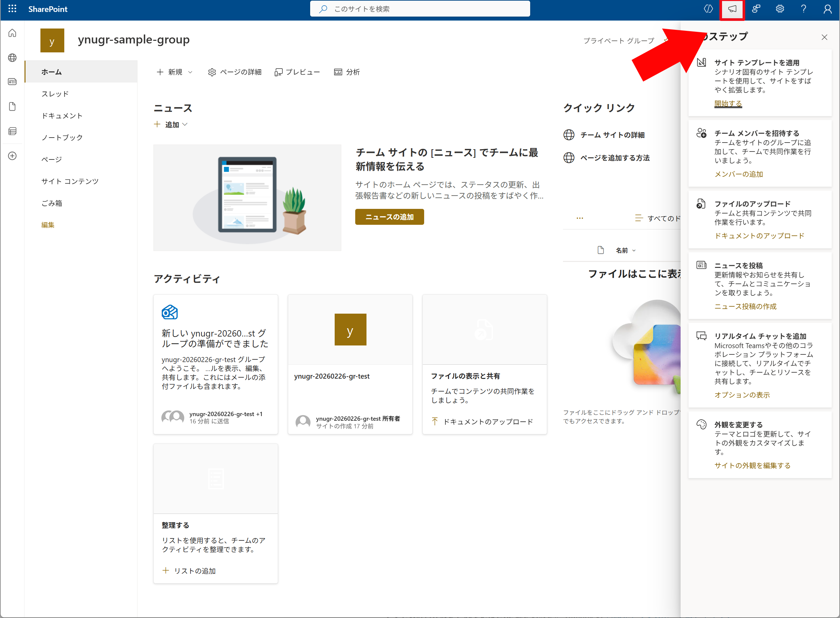Screen dimensions: 840x618
Task: Click the help question mark icon
Action: point(803,9)
